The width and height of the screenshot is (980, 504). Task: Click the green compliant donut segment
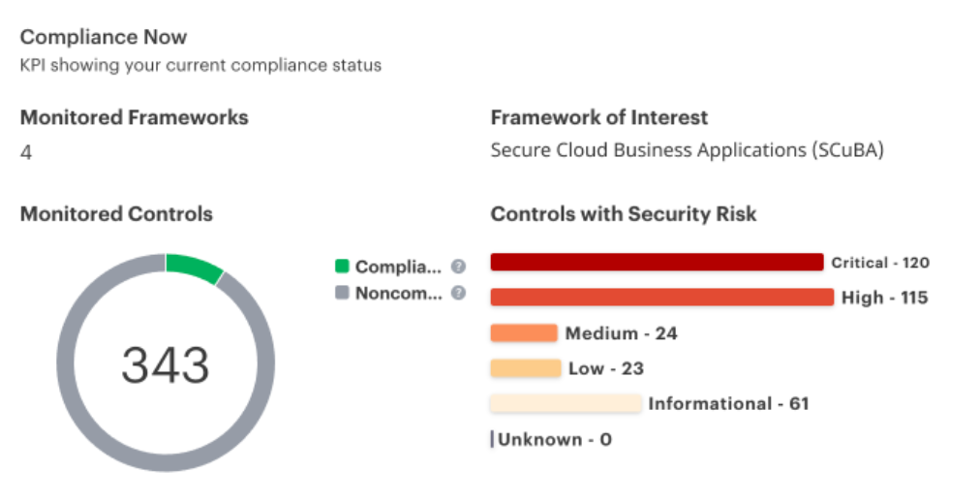tap(195, 268)
